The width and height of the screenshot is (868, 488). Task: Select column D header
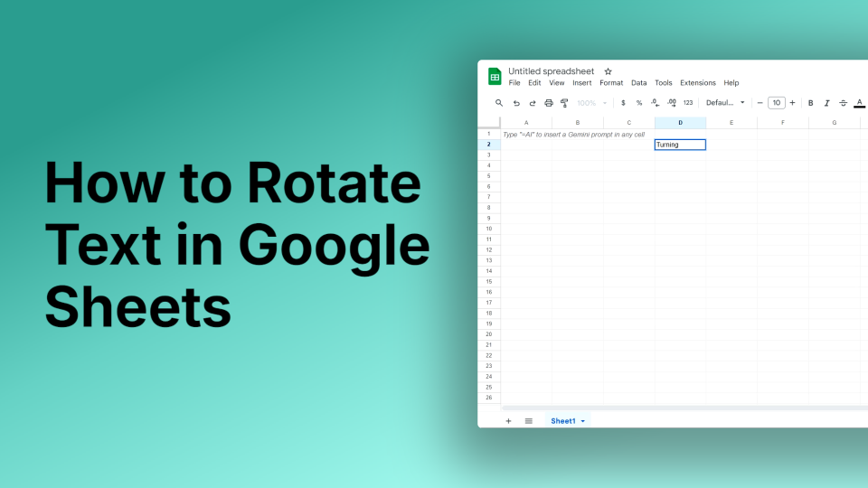680,123
